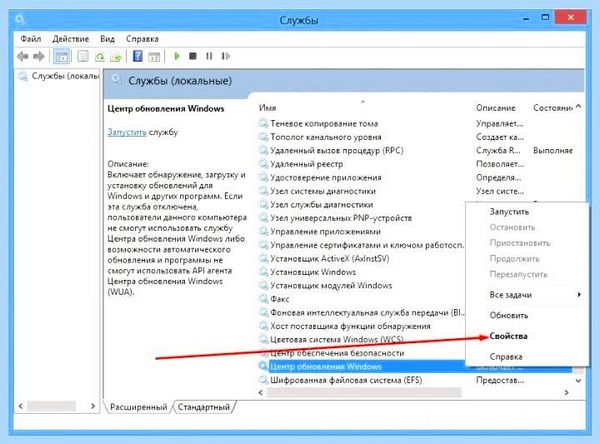Click the Запустить службу link
Screen dimensions: 600x444
point(127,132)
